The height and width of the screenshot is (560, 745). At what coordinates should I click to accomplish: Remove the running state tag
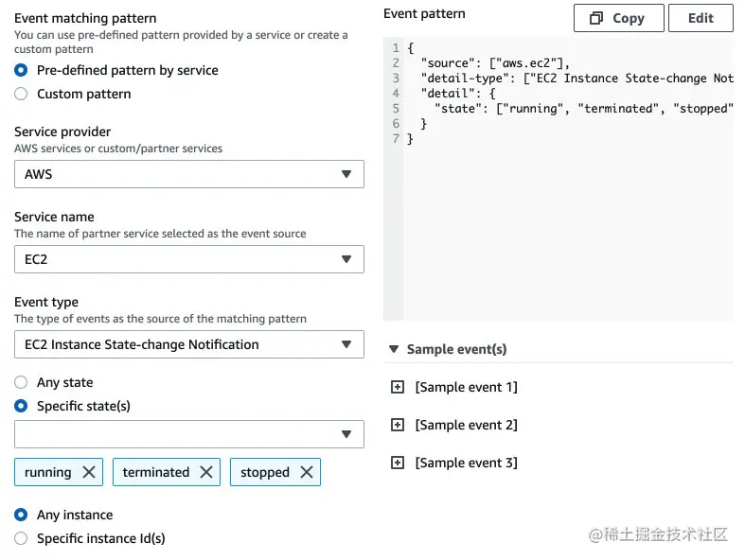point(89,472)
